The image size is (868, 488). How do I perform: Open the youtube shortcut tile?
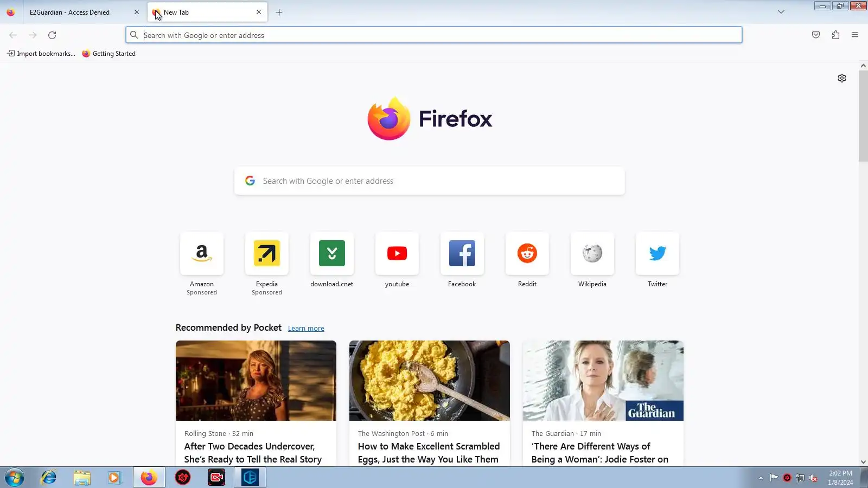click(397, 253)
